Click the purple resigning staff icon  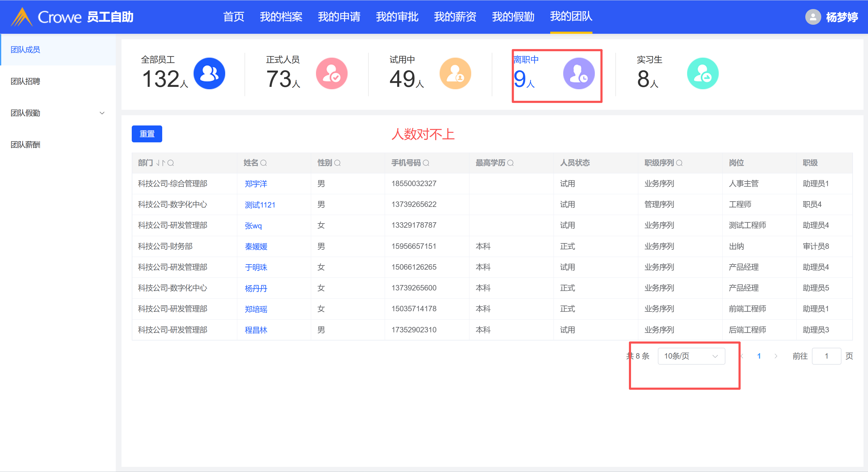pos(579,74)
